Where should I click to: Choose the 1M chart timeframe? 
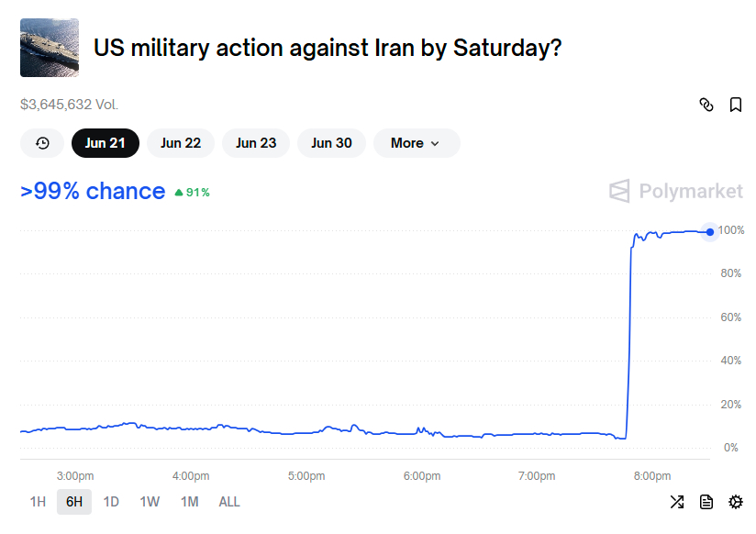click(190, 502)
